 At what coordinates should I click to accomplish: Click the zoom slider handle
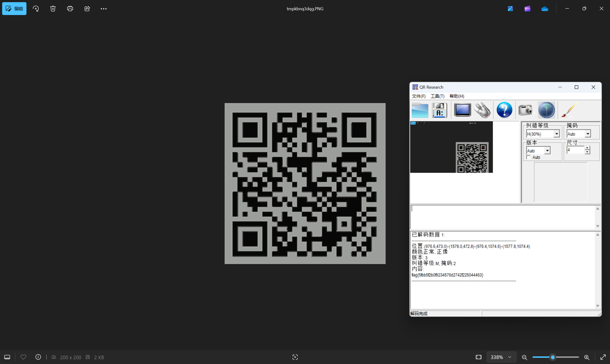(553, 357)
